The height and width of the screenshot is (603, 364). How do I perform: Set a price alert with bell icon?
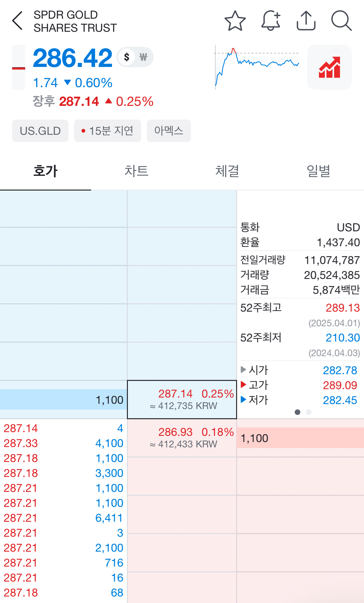pos(271,21)
